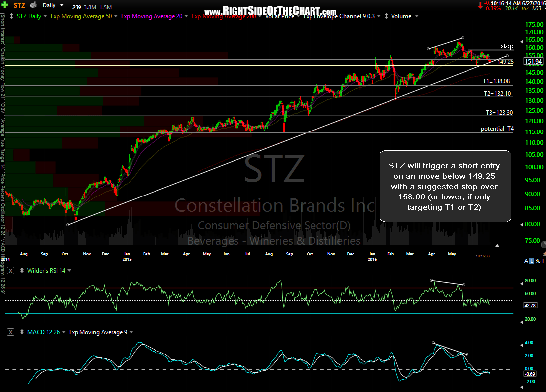Click the potential T4 label
The width and height of the screenshot is (546, 392).
point(497,129)
